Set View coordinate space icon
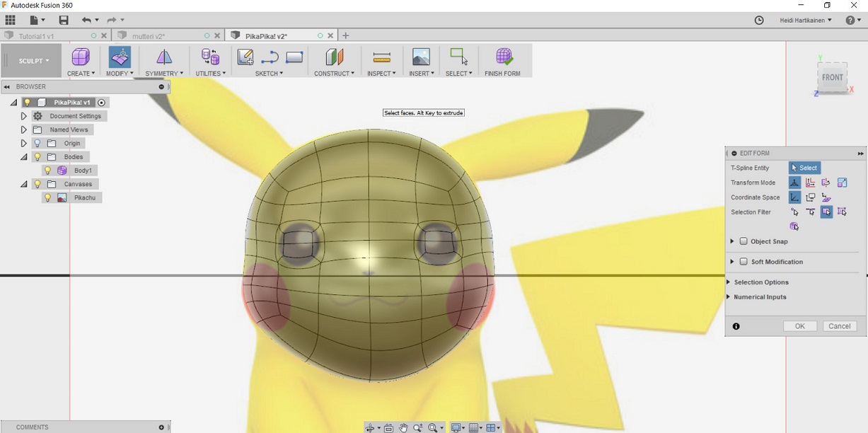This screenshot has height=433, width=868. point(810,197)
